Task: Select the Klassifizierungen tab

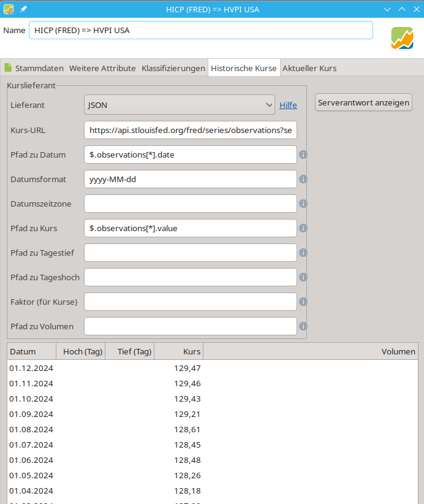Action: pos(173,68)
